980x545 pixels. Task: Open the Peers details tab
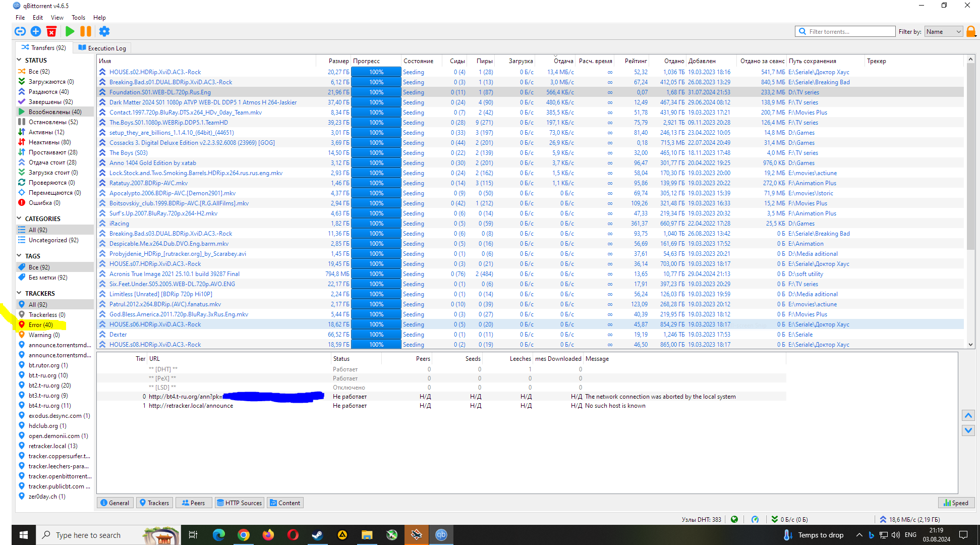click(193, 503)
